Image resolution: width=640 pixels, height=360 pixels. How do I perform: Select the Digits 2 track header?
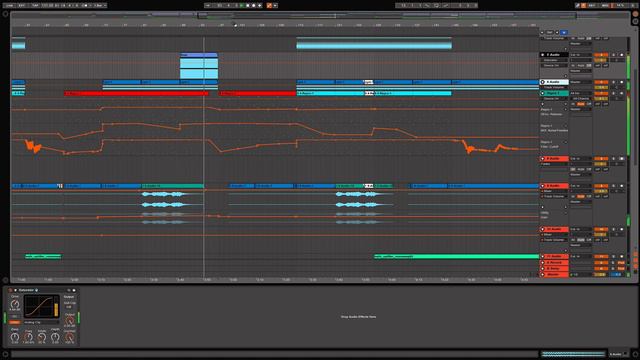point(556,93)
